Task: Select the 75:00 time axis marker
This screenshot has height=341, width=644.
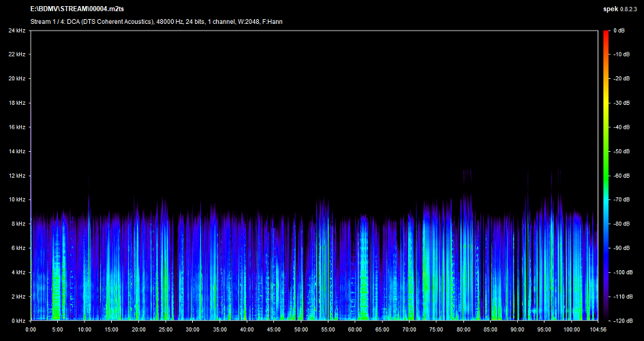Action: (x=435, y=329)
